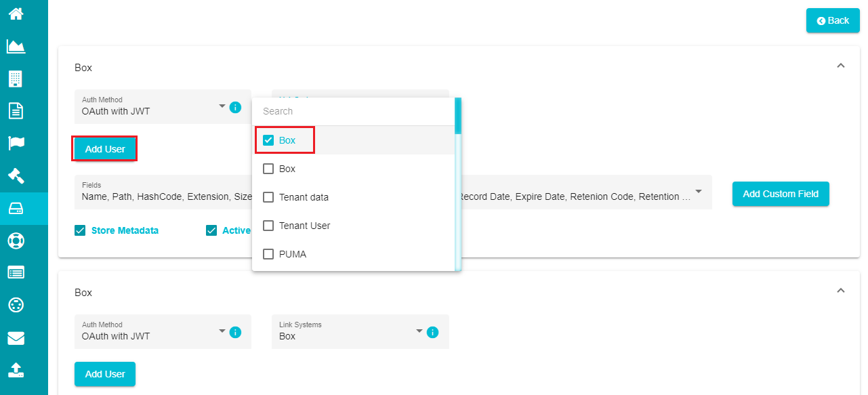This screenshot has width=868, height=395.
Task: Click the Search field in dropdown
Action: tap(353, 111)
